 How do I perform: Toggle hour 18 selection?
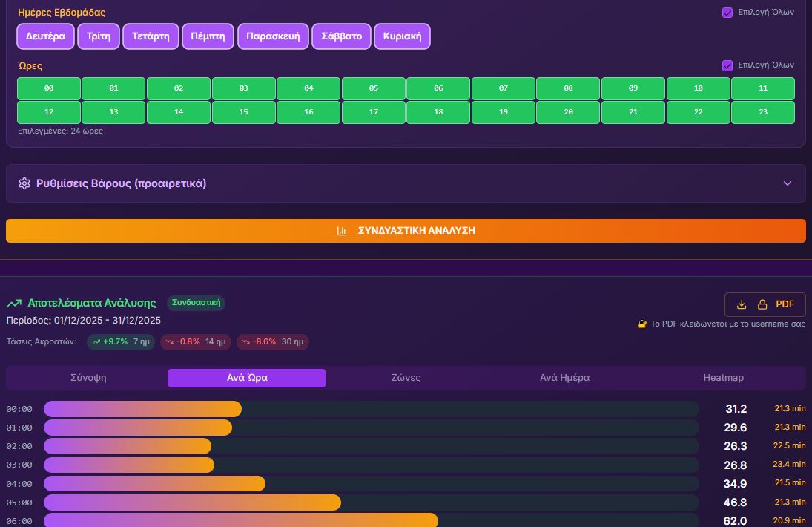click(438, 112)
